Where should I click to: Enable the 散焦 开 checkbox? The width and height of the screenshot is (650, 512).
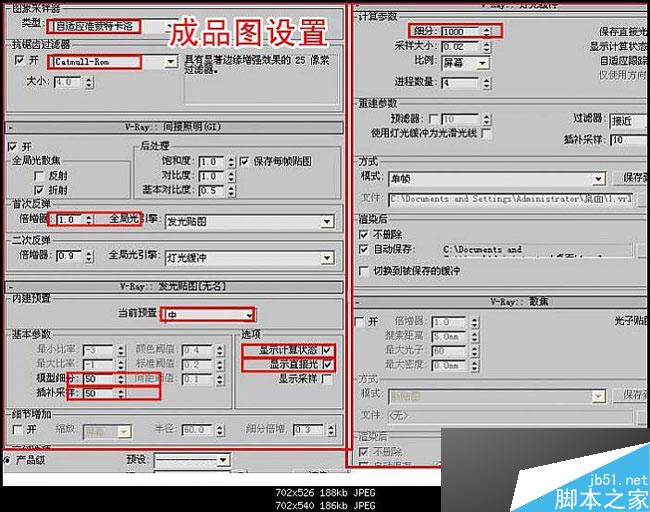pos(361,322)
